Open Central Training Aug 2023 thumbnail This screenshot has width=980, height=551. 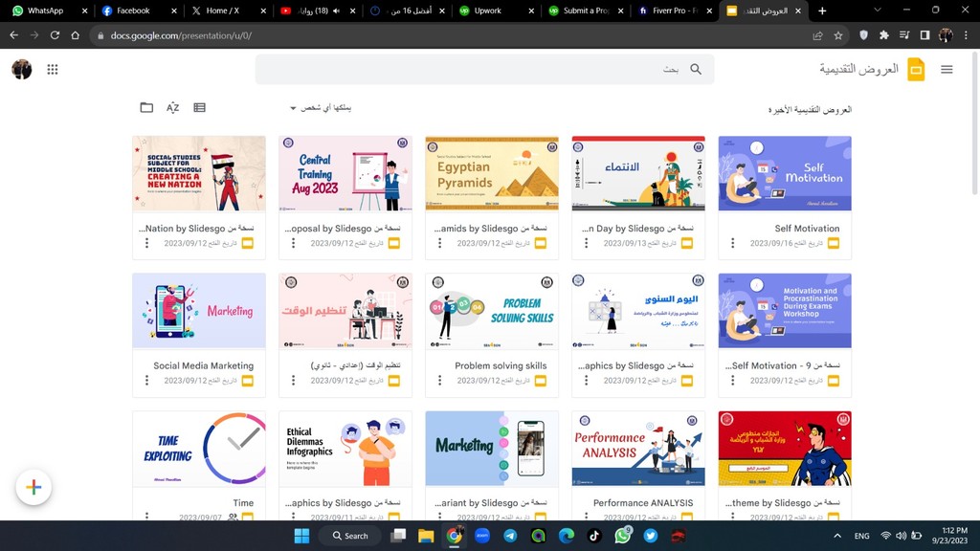(345, 174)
